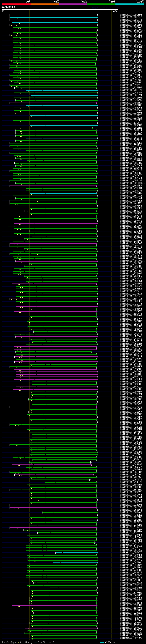The image size is (146, 644).
Task: Select the UniRef100_Q0PIW2 label
Action: tap(131, 70)
